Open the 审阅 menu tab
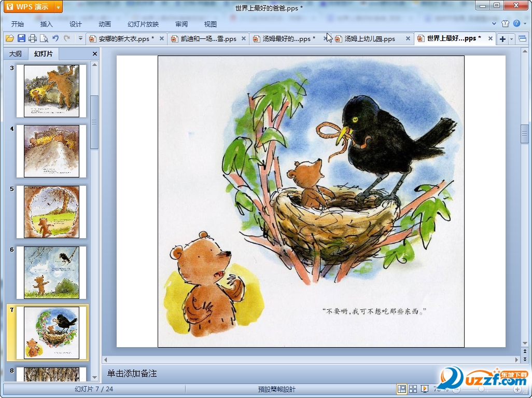This screenshot has height=398, width=532. tap(181, 24)
